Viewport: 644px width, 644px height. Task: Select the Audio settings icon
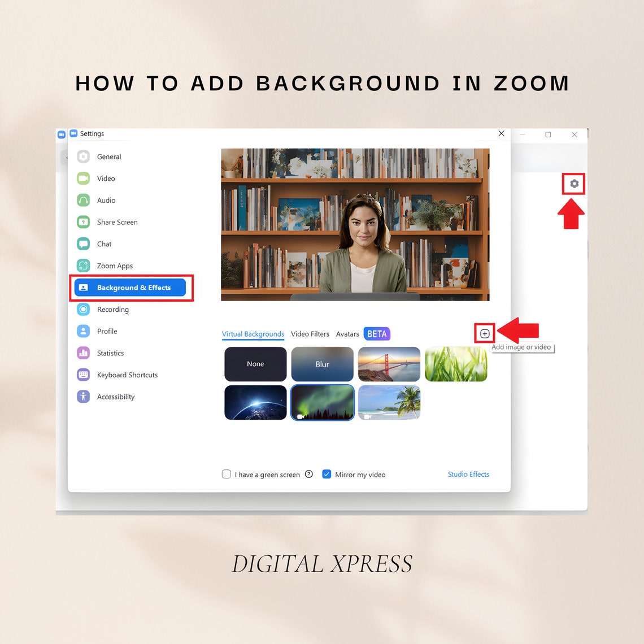coord(83,200)
